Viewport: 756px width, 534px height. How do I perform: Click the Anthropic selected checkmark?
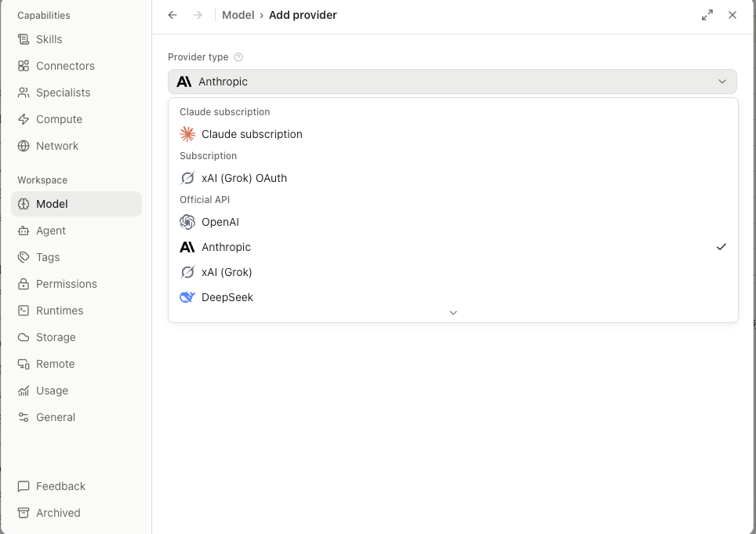[x=721, y=247]
